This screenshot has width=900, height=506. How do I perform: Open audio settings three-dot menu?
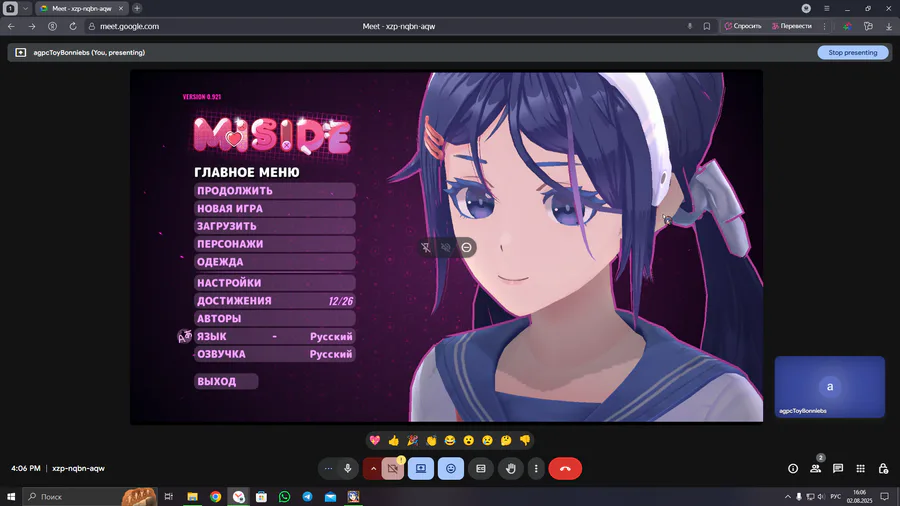[x=328, y=469]
